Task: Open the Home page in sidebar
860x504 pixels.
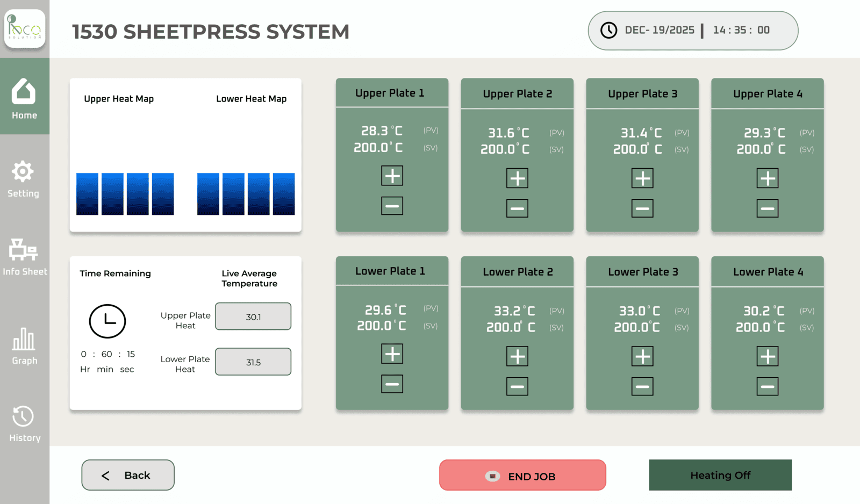Action: [24, 98]
